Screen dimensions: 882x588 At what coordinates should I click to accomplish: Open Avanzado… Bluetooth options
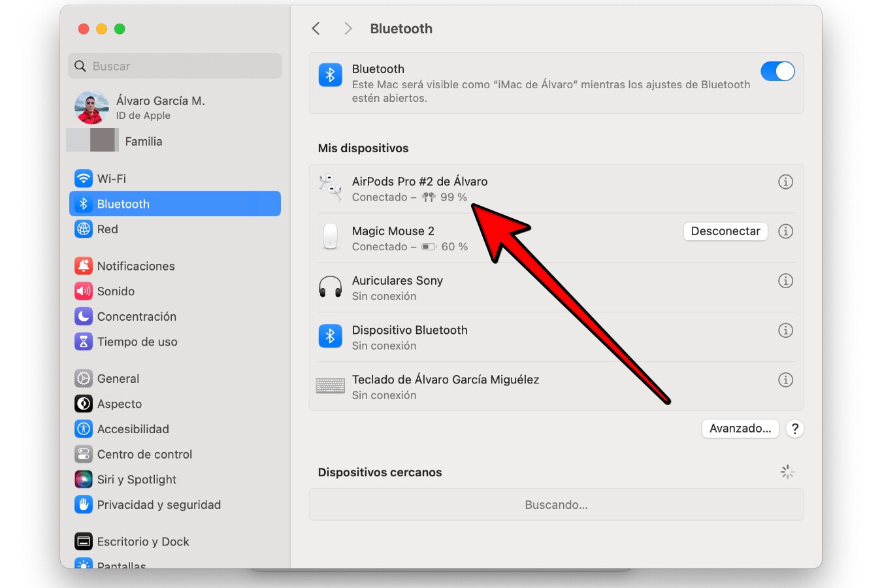740,429
